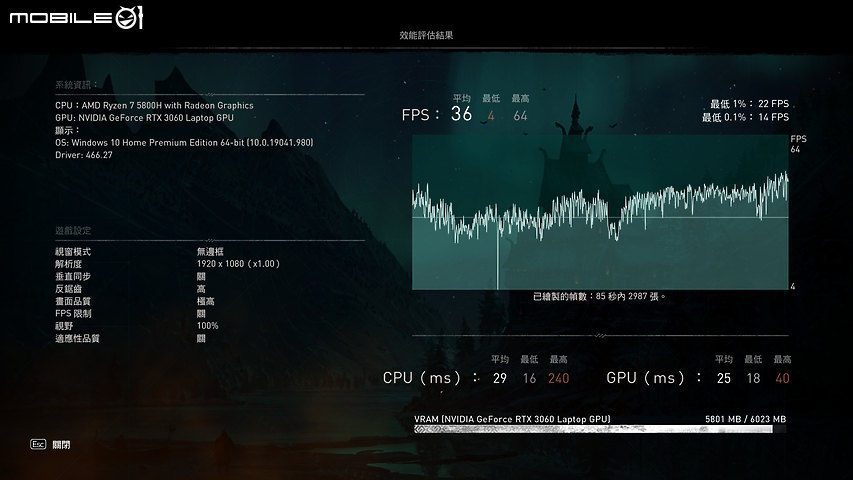The width and height of the screenshot is (853, 480).
Task: Click the FPS 限制 setting label
Action: point(73,313)
